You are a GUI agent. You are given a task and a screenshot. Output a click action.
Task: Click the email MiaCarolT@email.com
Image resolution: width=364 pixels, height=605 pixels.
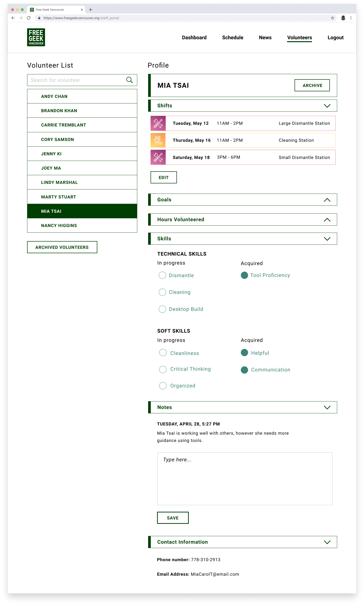click(215, 574)
